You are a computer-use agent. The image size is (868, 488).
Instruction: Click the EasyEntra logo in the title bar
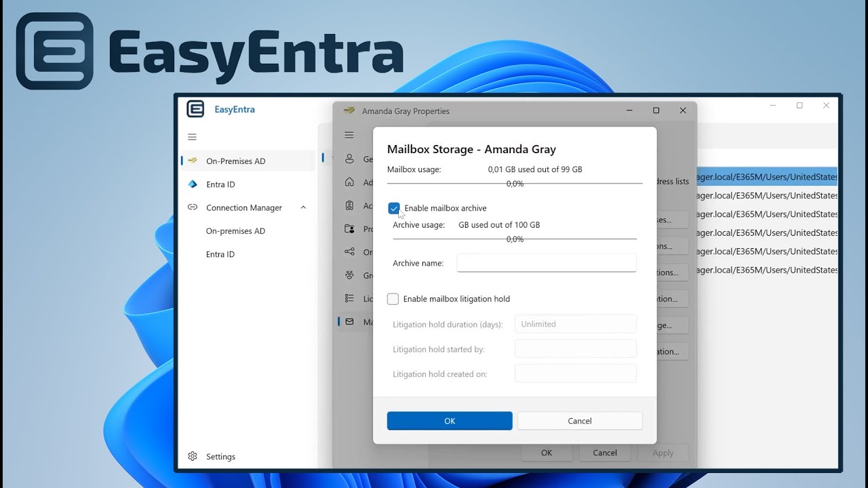[195, 109]
